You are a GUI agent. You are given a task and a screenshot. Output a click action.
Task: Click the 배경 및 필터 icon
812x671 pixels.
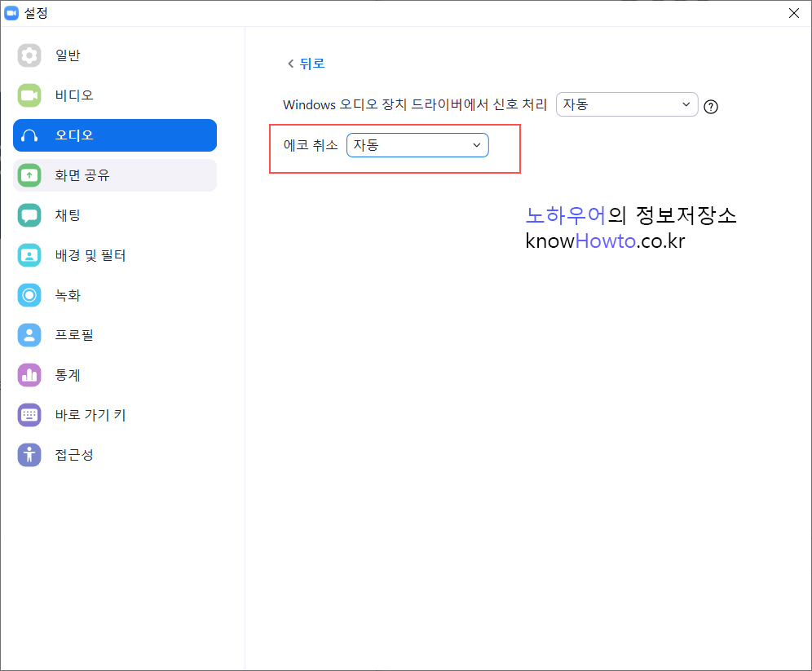pyautogui.click(x=29, y=255)
